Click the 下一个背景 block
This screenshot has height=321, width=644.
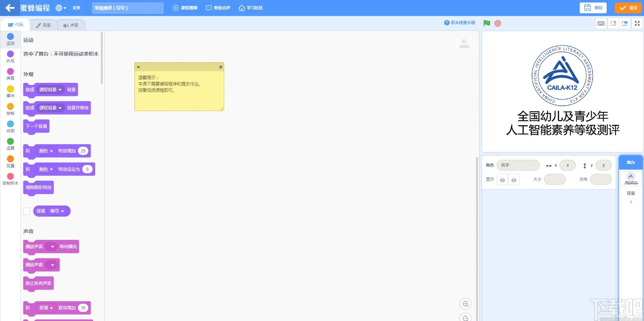(x=36, y=126)
